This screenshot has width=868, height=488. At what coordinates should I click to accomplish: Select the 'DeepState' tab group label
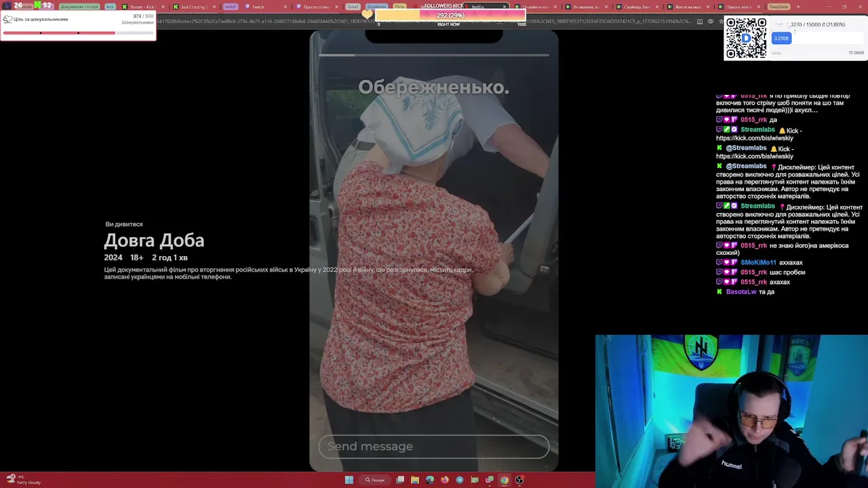point(778,7)
